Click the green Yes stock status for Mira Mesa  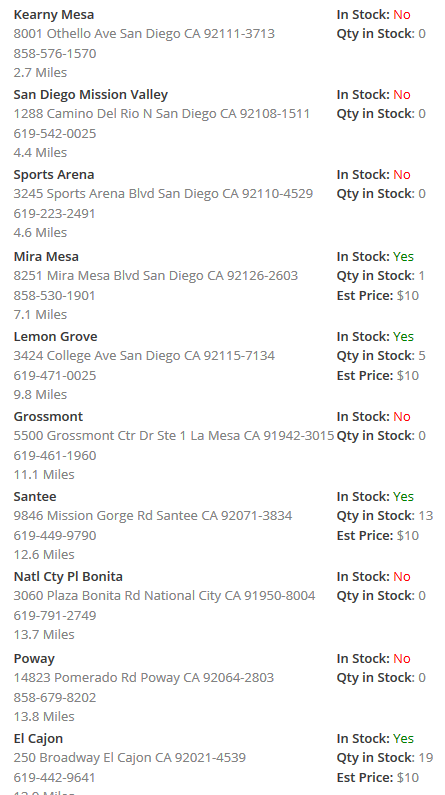403,257
